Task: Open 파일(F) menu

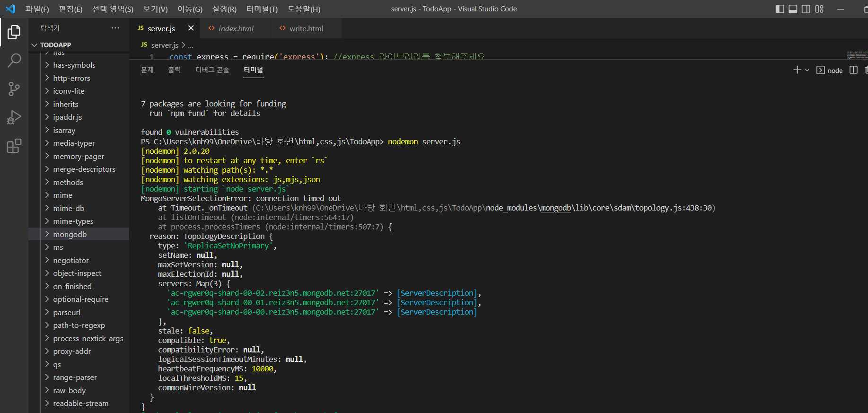Action: point(37,9)
